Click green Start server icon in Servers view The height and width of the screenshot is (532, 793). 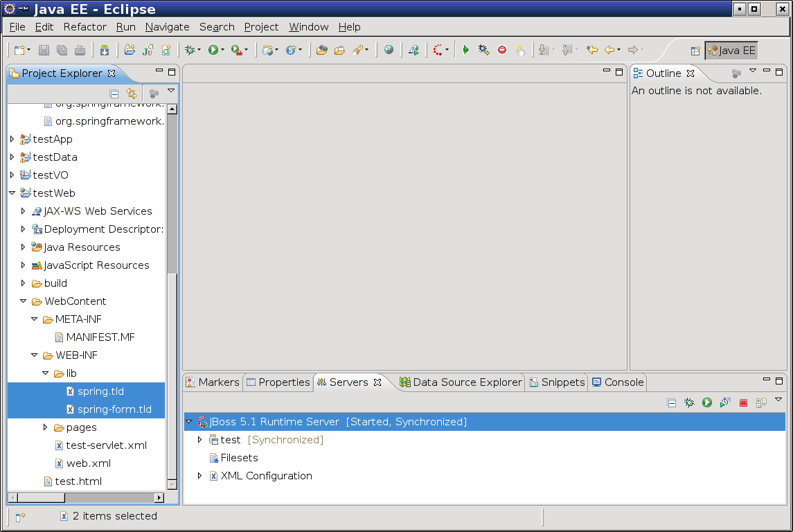(707, 402)
